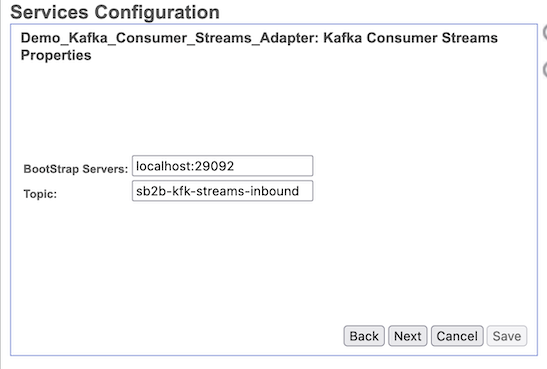Click the word Properties in the panel title

point(56,55)
